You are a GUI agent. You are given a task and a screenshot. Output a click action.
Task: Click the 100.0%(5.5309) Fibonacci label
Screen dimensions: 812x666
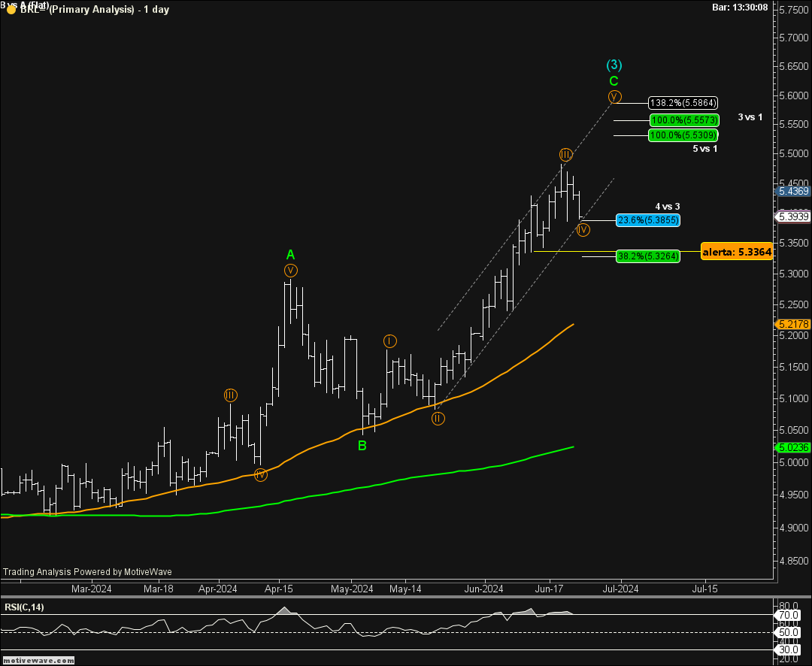[683, 135]
